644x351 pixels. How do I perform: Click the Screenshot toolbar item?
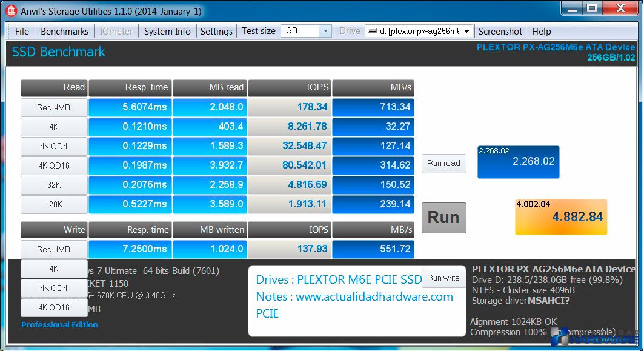[x=500, y=32]
